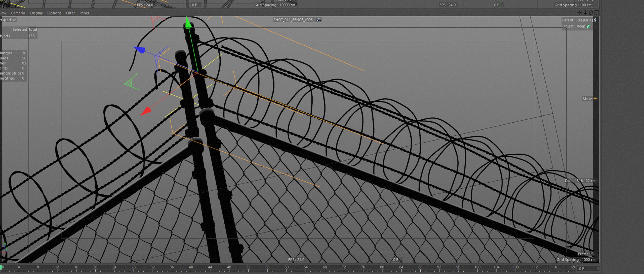The height and width of the screenshot is (274, 644).
Task: Select the green Y-axis gizmo arrow
Action: tap(188, 23)
